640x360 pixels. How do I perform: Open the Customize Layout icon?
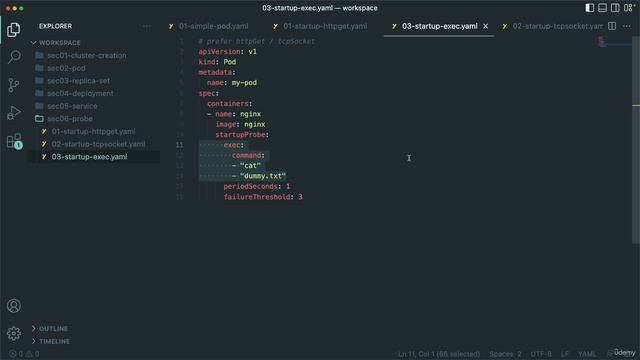click(x=629, y=8)
